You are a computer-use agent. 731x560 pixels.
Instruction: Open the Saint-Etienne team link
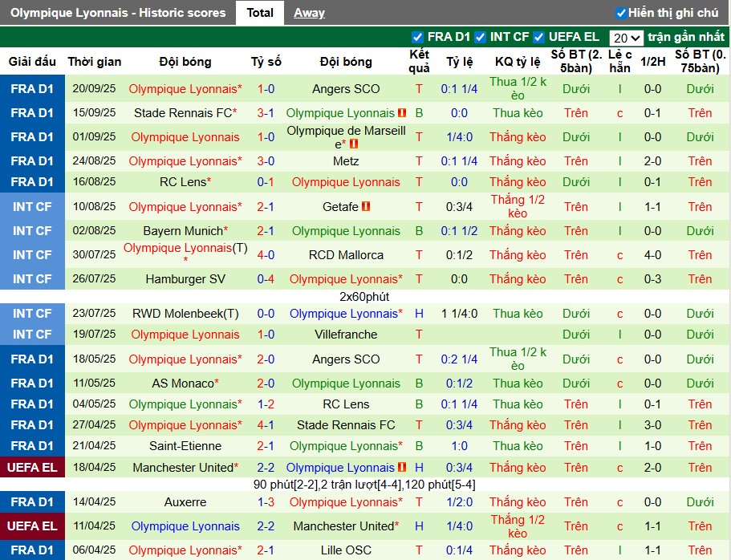185,446
